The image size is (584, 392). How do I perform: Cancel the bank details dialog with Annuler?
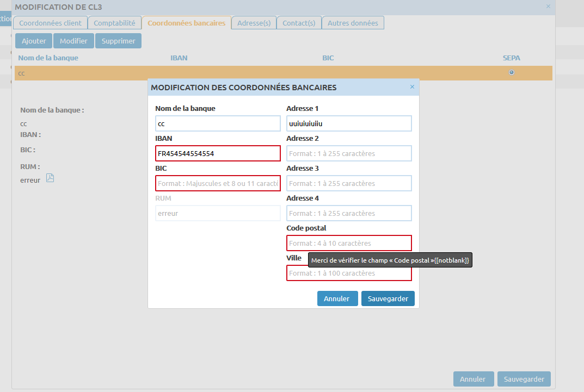(x=337, y=298)
